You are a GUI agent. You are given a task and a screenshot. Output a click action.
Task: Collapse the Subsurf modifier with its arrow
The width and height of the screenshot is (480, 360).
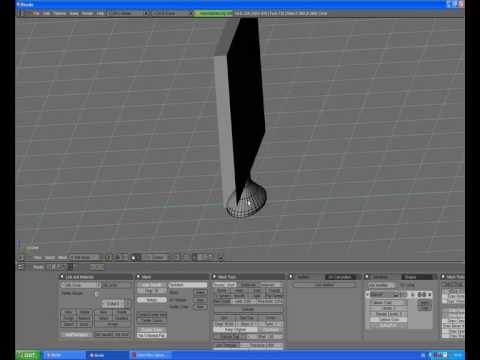pos(368,295)
